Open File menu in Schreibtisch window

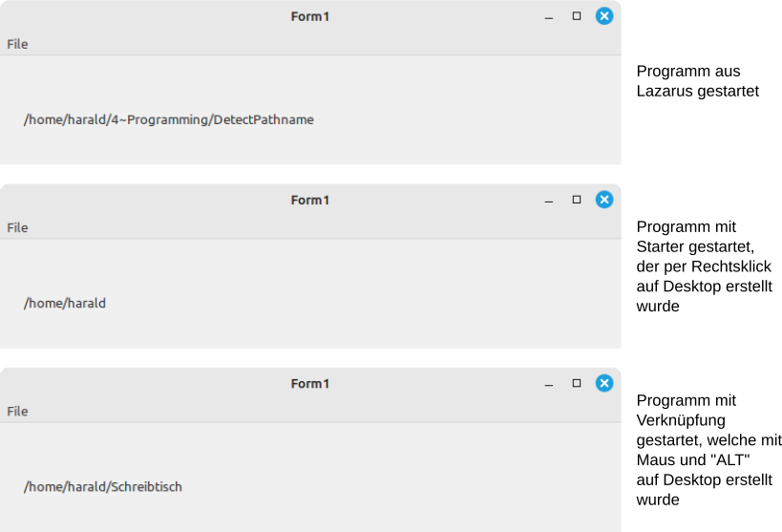17,411
